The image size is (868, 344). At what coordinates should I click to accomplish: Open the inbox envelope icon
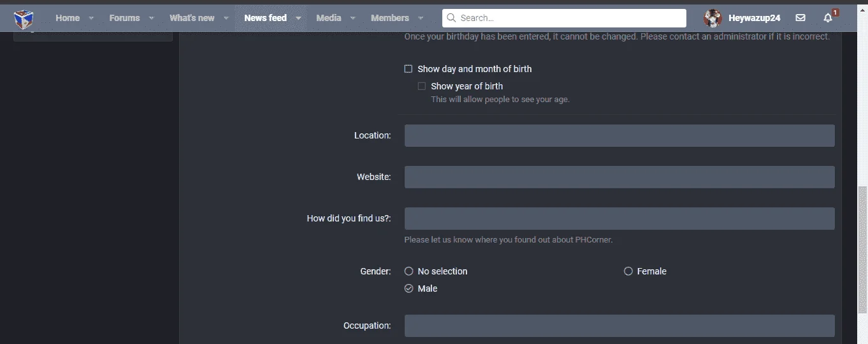[800, 18]
